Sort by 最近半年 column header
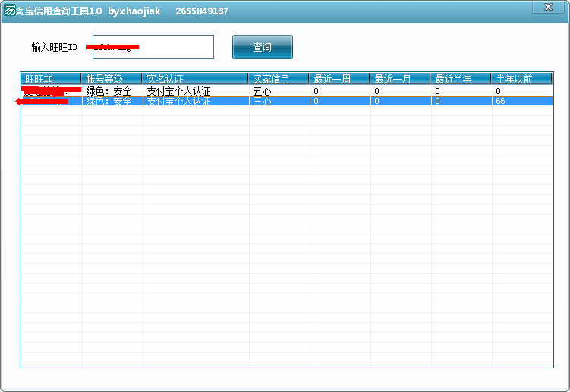Image resolution: width=570 pixels, height=392 pixels. pos(461,78)
